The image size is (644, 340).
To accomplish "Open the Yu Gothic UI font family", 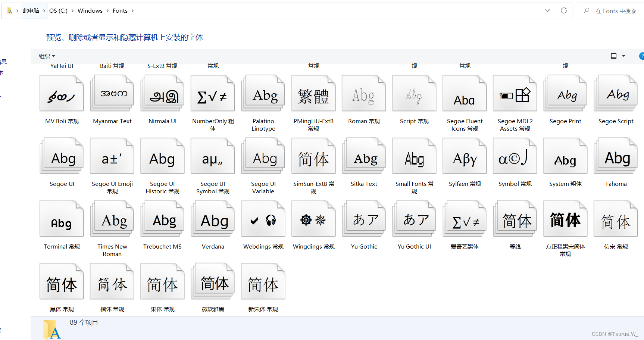I will click(414, 219).
